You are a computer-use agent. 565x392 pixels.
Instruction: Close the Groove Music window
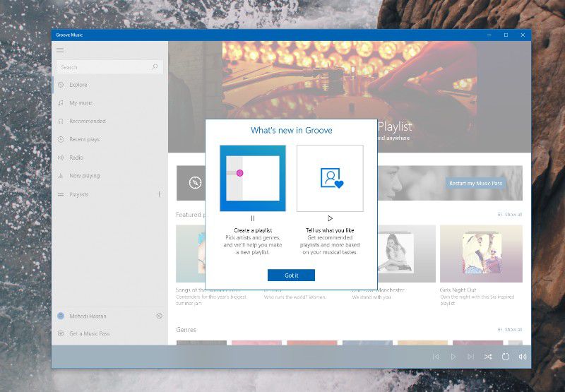click(523, 35)
